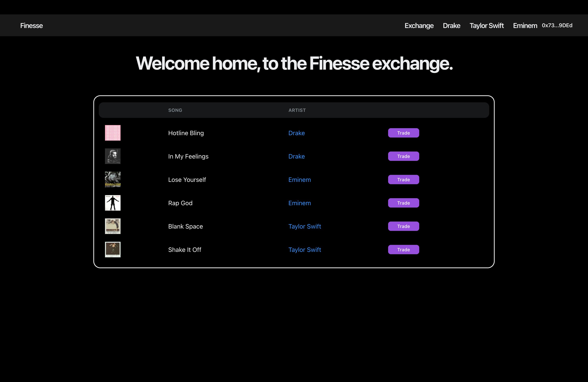Click the Blank Space album cover
This screenshot has height=382, width=588.
click(113, 226)
